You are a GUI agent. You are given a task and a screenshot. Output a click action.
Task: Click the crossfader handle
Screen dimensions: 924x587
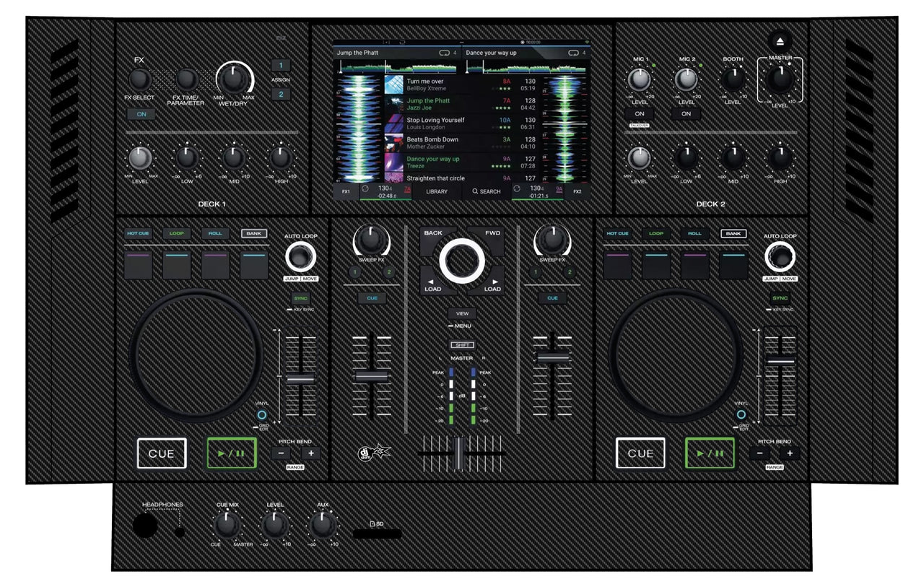(x=459, y=453)
